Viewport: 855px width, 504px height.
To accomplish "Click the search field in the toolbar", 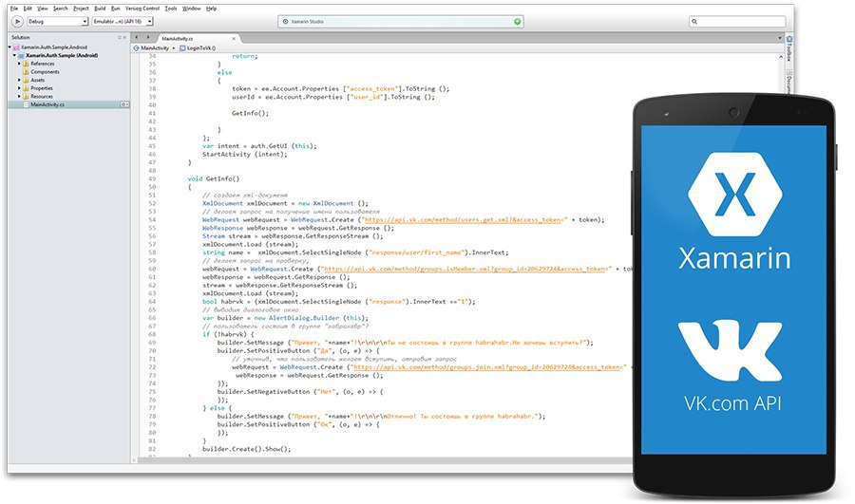I will pos(749,20).
